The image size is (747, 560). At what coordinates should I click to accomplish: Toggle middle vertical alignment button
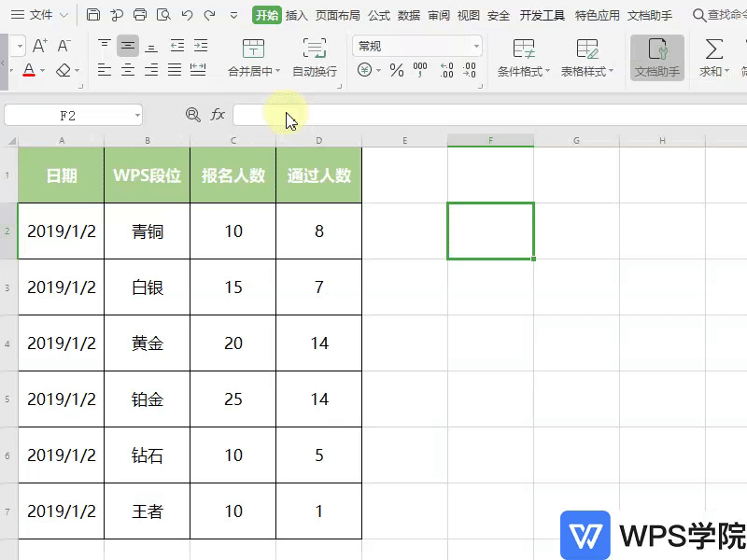128,46
